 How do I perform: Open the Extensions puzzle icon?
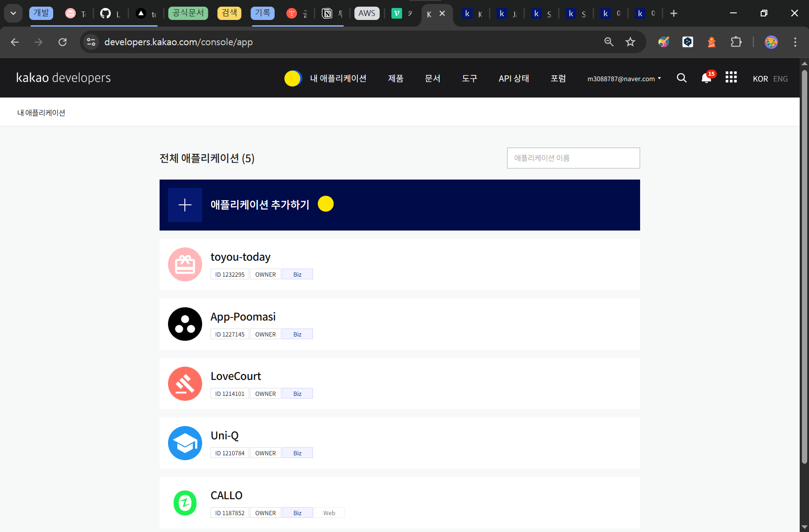point(736,42)
